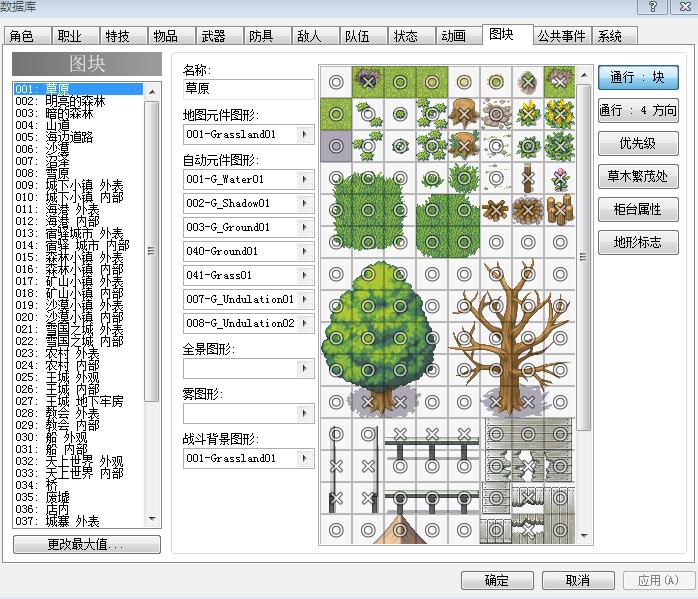Select tileset 011: 海港 外表

78,209
